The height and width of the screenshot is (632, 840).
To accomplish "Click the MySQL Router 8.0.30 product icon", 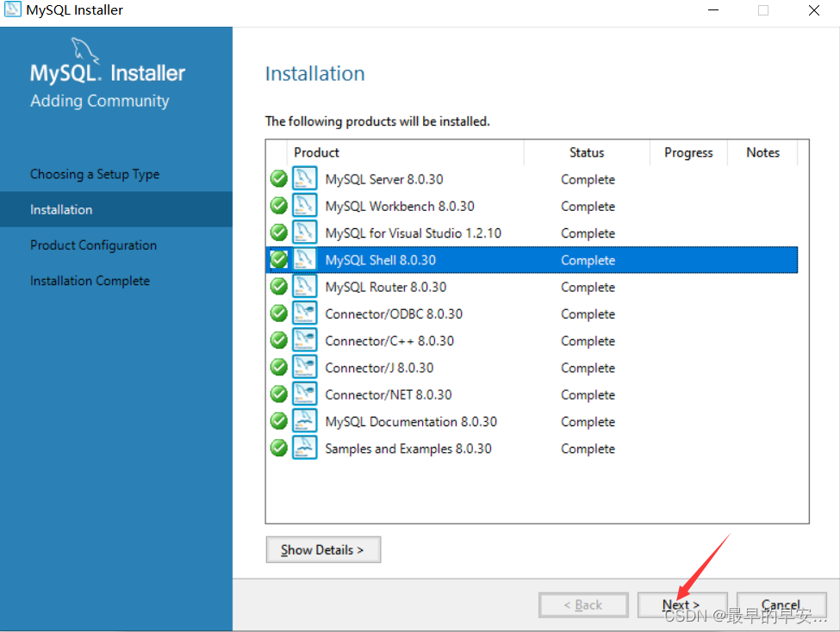I will [x=304, y=287].
